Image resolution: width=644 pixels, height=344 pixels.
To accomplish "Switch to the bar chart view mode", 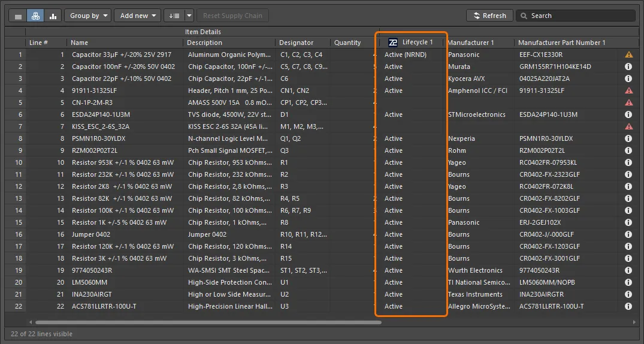I will (x=53, y=16).
